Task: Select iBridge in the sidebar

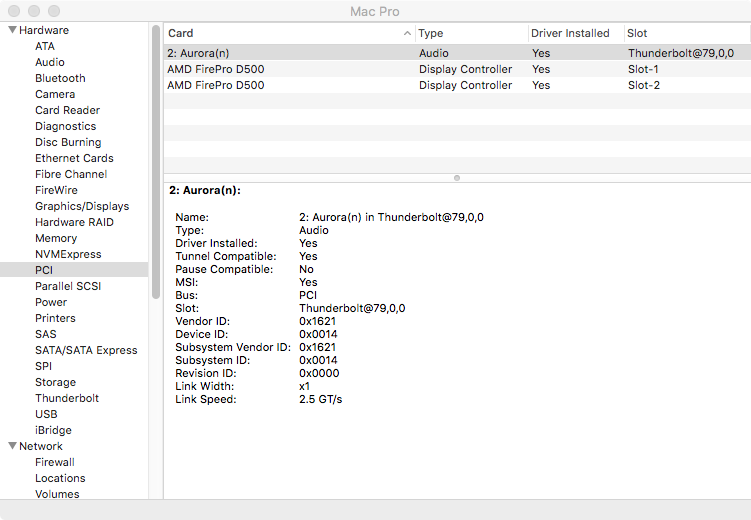Action: click(53, 430)
